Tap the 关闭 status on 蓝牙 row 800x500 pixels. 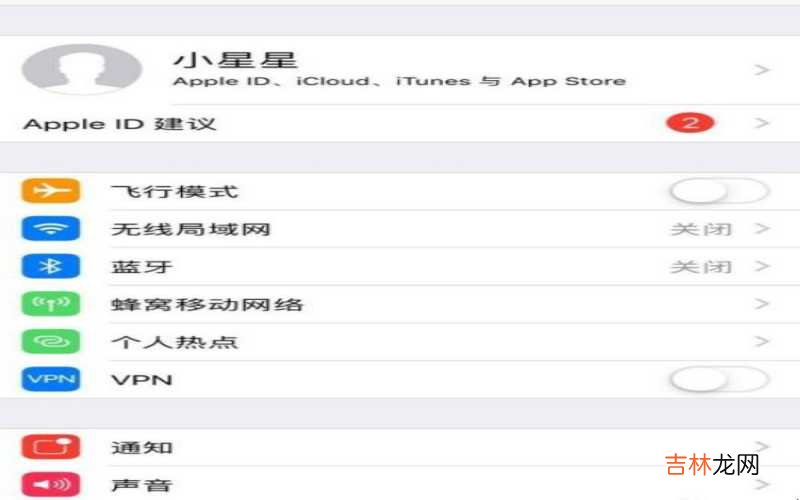[x=702, y=267]
